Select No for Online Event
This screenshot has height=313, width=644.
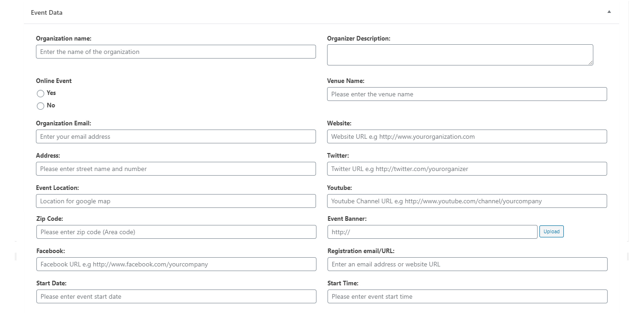coord(41,106)
